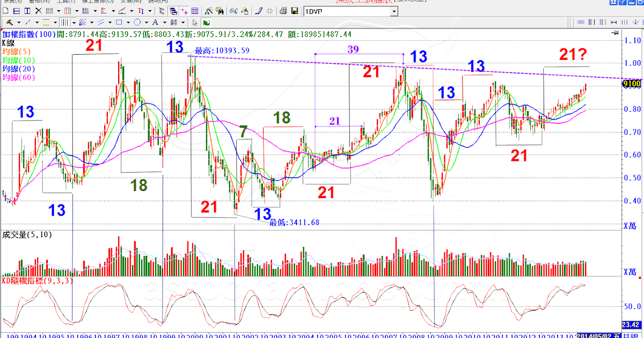Select the yellow horizontal lines tool
Image resolution: width=644 pixels, height=338 pixels.
coord(46,23)
